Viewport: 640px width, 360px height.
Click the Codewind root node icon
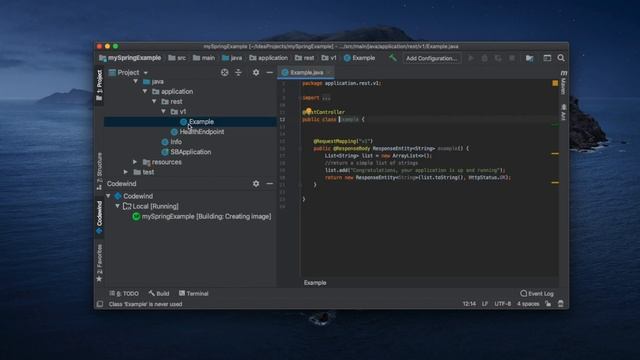click(118, 196)
